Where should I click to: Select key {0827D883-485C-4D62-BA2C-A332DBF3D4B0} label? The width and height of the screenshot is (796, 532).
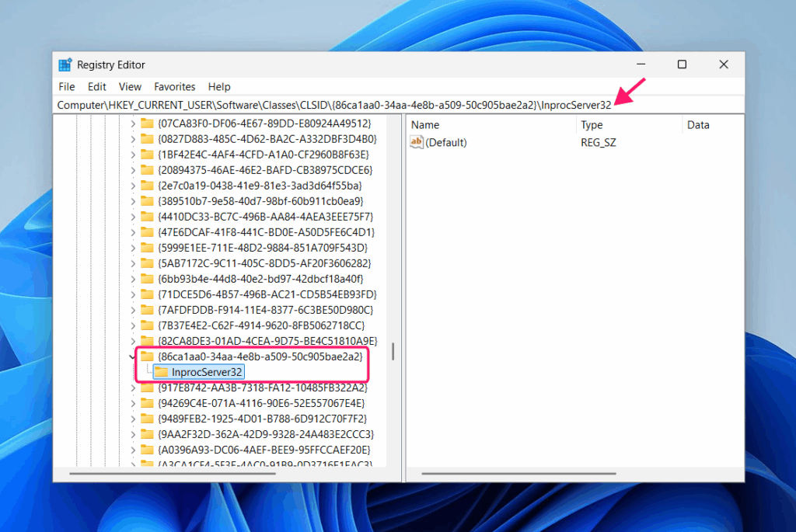point(267,139)
